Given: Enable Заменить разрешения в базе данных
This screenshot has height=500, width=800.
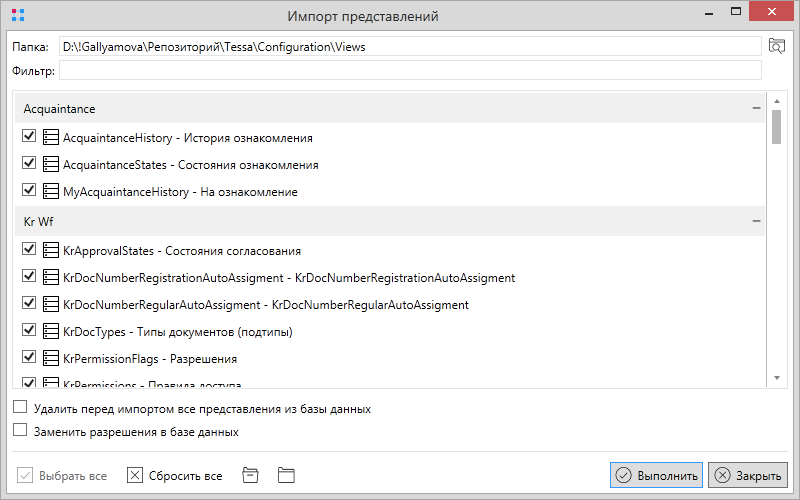Looking at the screenshot, I should point(20,432).
